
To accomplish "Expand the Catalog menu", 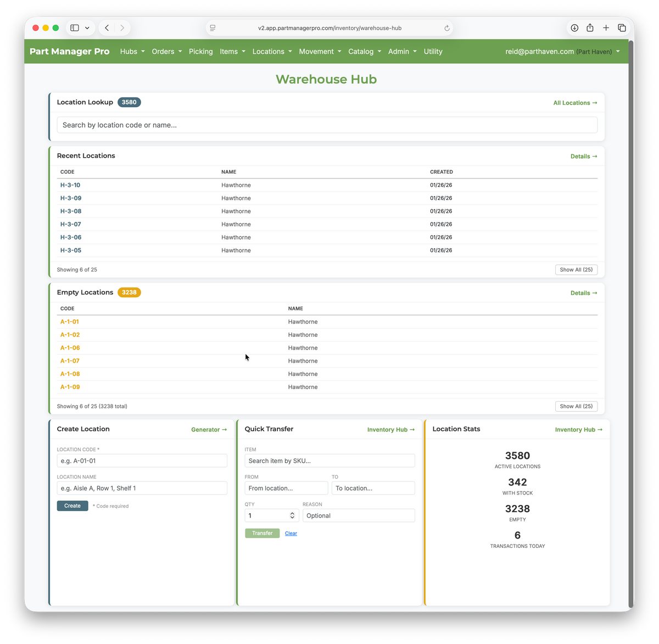I will (x=365, y=52).
